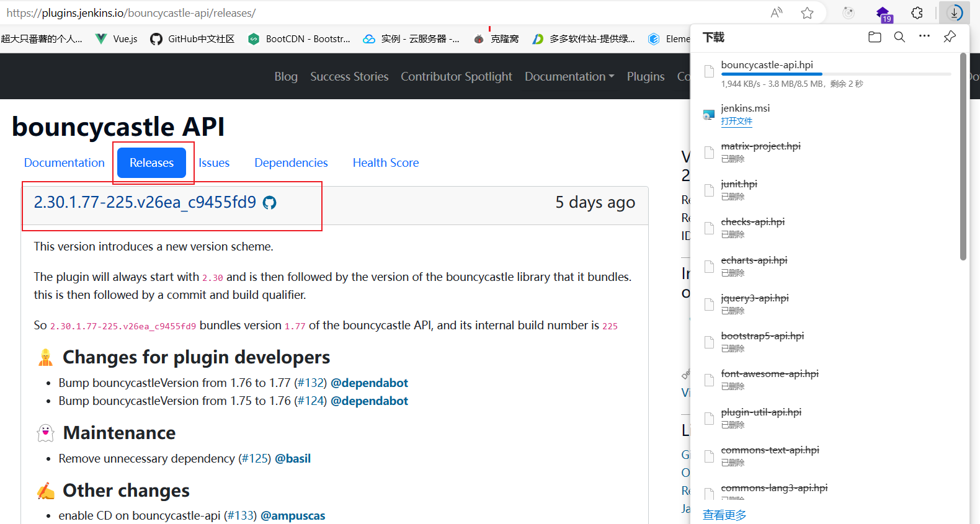The width and height of the screenshot is (980, 524).
Task: Select the Releases tab
Action: click(151, 162)
